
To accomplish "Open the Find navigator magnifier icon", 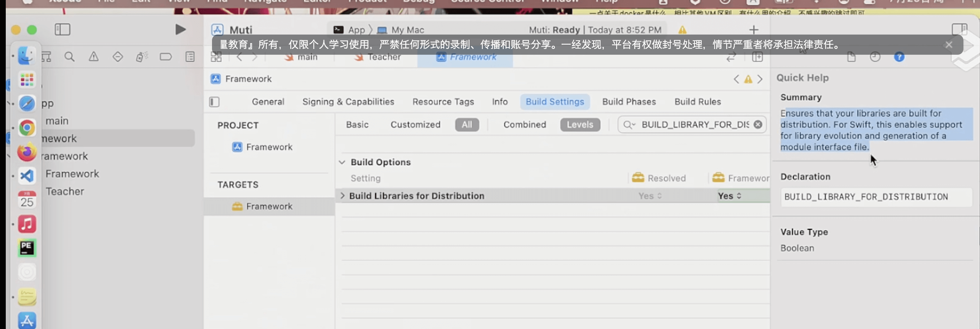I will 69,57.
